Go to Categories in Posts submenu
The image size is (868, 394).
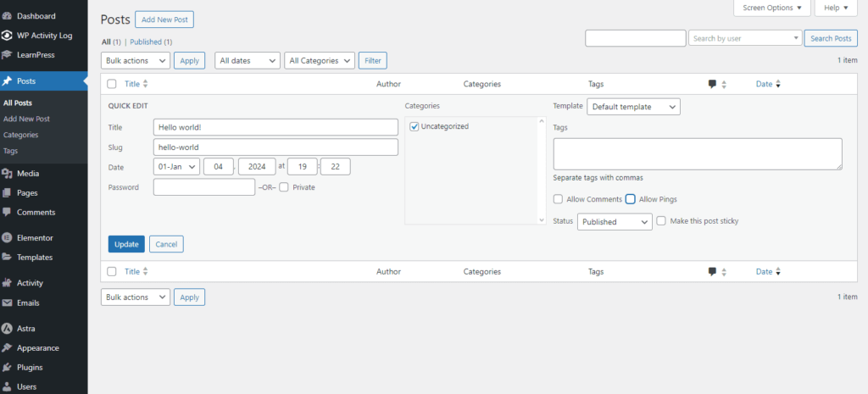(20, 135)
